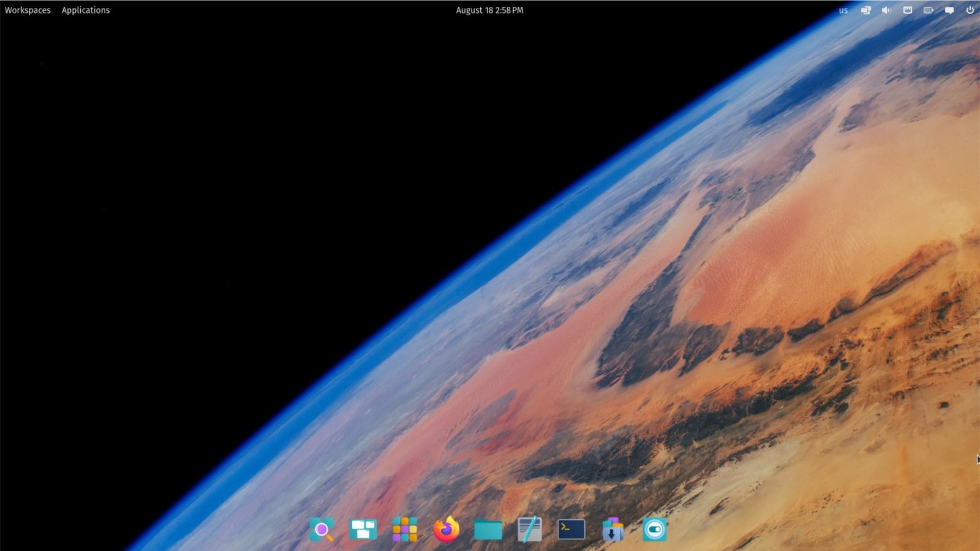
Task: Open the COSMIC Store
Action: [x=612, y=529]
